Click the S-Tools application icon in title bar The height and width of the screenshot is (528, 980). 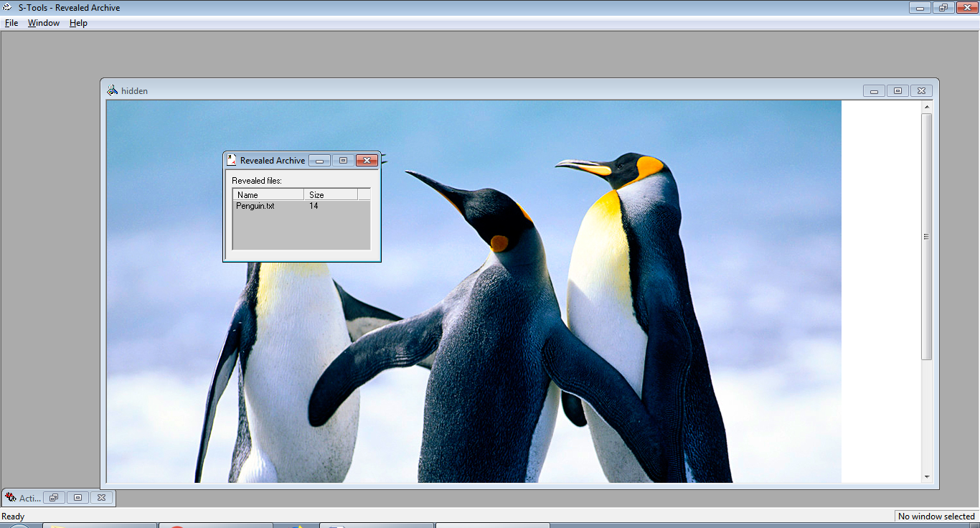tap(8, 8)
